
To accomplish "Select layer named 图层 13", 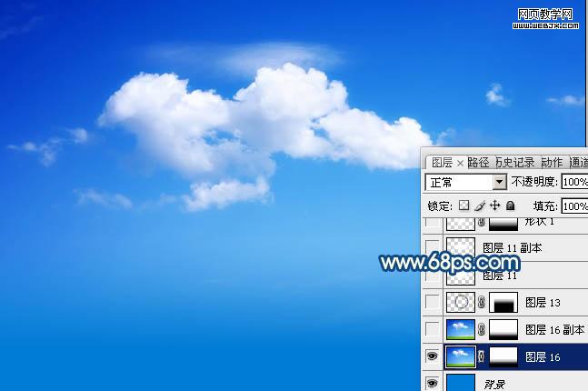I will (543, 303).
